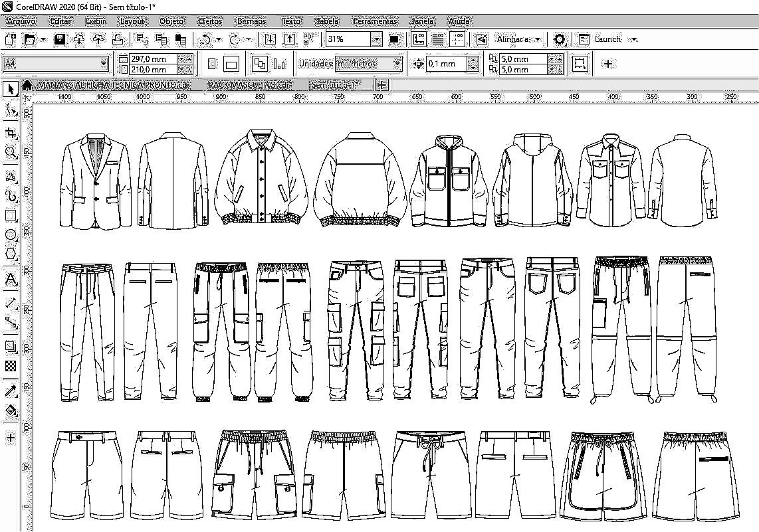Click the Undo arrow

click(206, 39)
